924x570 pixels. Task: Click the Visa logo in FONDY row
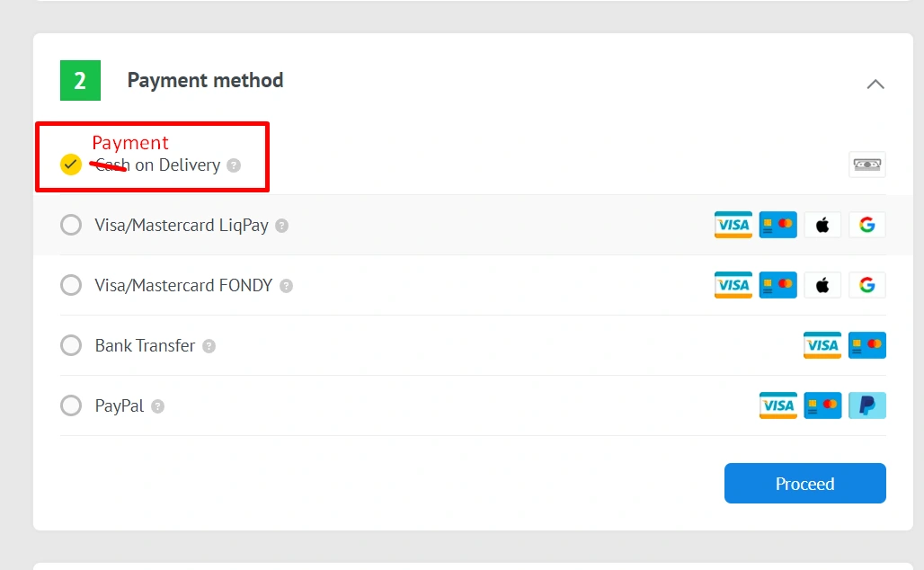(x=733, y=285)
